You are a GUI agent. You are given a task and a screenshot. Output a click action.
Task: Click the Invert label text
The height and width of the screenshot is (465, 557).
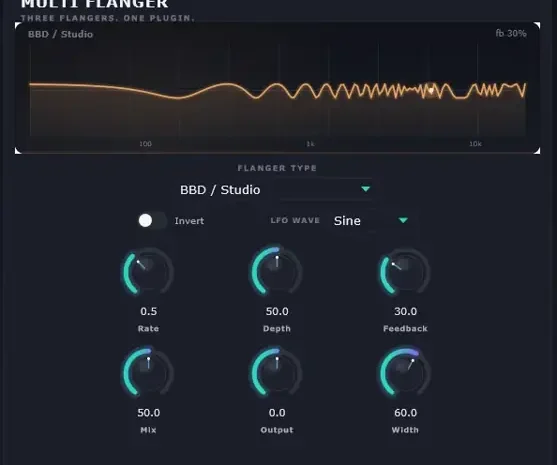[x=189, y=221]
